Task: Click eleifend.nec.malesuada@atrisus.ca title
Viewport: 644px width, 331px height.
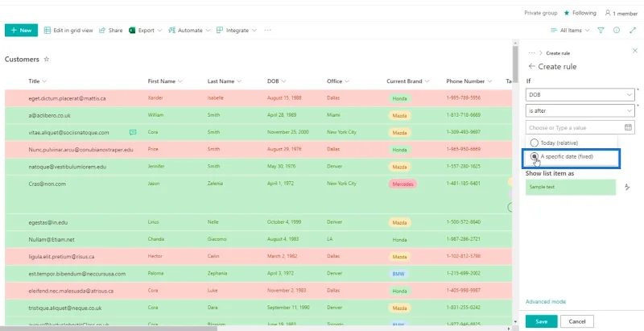Action: click(71, 291)
